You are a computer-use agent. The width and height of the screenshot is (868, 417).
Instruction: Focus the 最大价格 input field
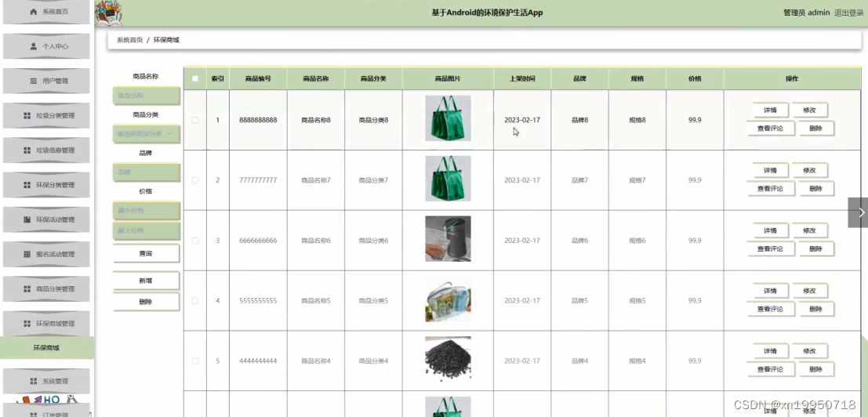(x=146, y=230)
